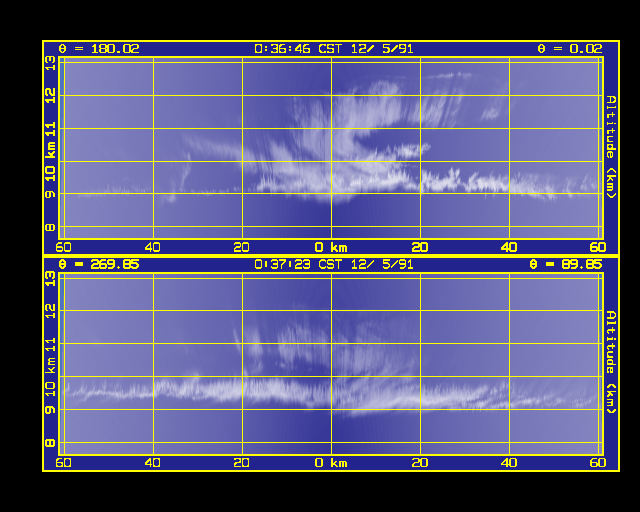Click the "0 km" distance label under the 0:36:46 plot
640x512 pixels.
(331, 247)
